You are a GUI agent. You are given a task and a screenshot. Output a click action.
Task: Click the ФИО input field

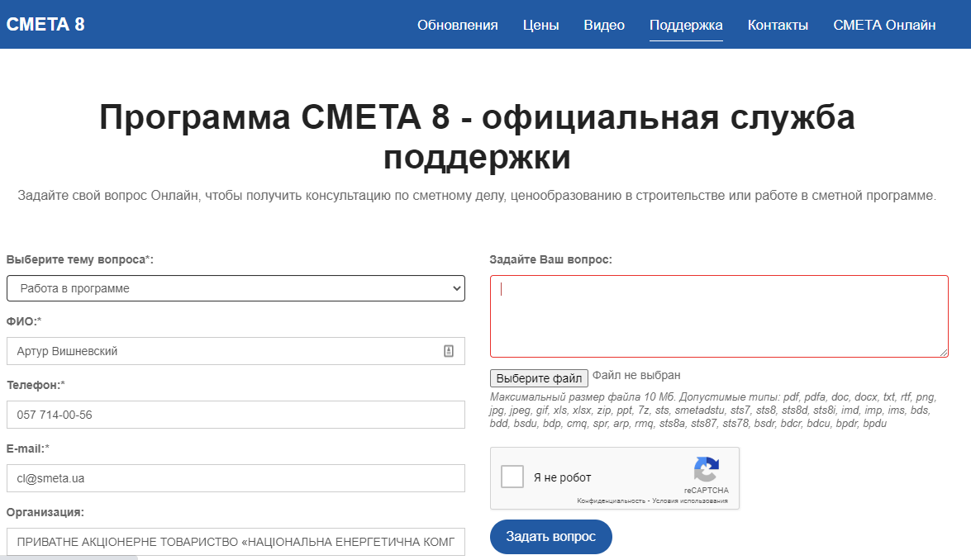(223, 351)
